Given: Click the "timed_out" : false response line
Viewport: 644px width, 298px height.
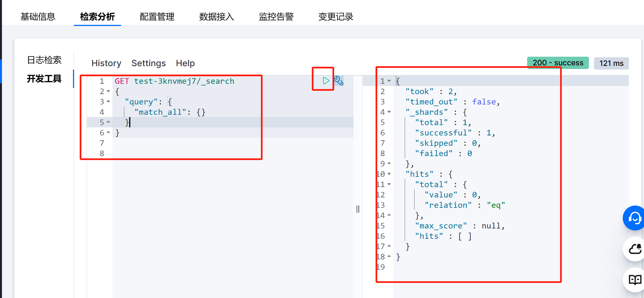Looking at the screenshot, I should [x=452, y=102].
